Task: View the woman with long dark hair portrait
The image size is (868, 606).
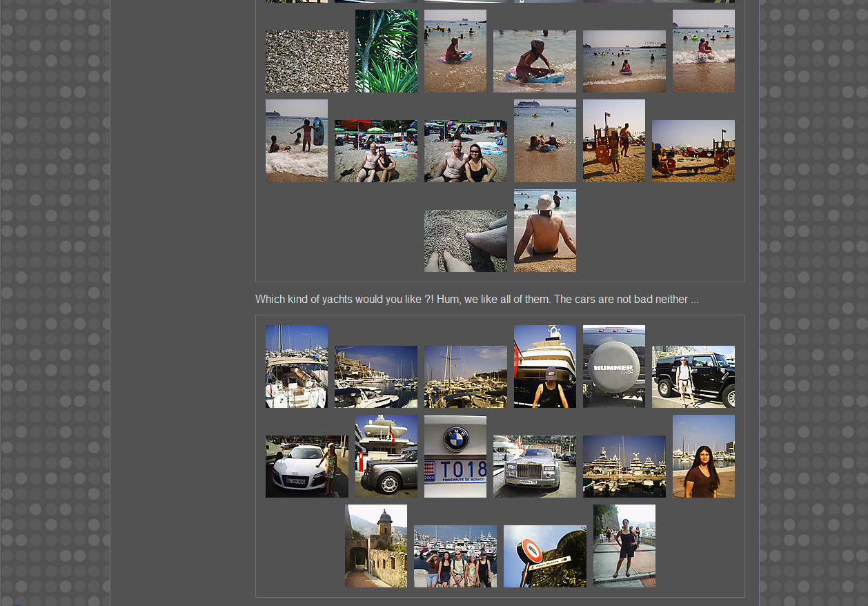Action: (703, 456)
